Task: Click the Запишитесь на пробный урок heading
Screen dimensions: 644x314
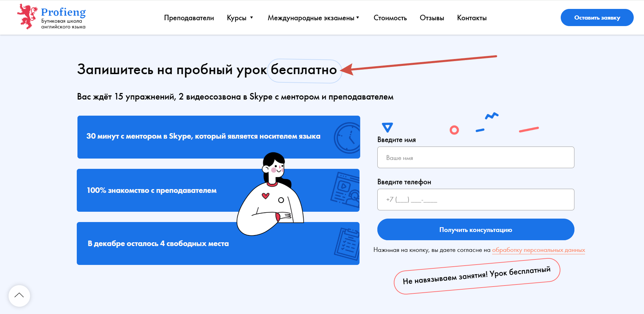Action: 172,70
